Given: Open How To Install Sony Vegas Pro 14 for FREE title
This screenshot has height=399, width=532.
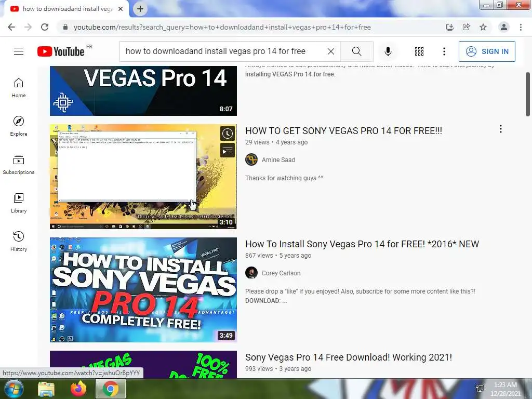Looking at the screenshot, I should pyautogui.click(x=362, y=244).
